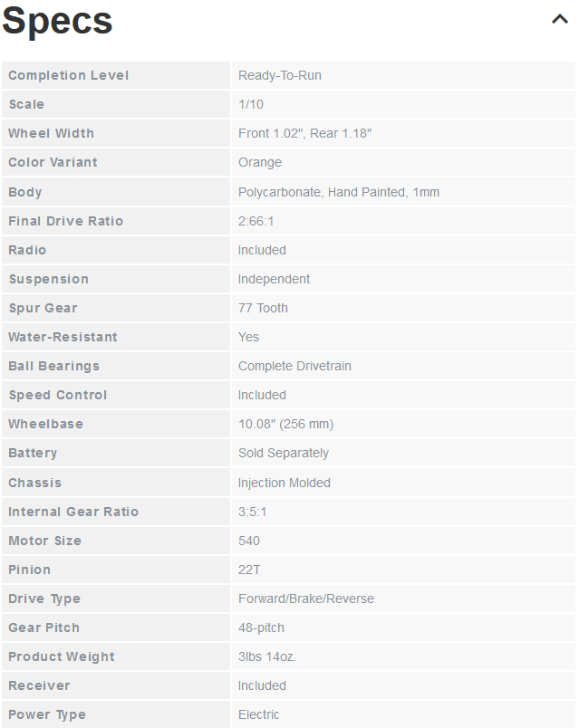Click the Specs heading
This screenshot has width=579, height=728.
[x=57, y=21]
